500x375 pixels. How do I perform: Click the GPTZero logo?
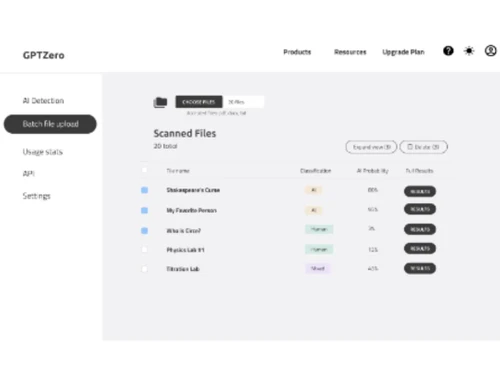(44, 55)
